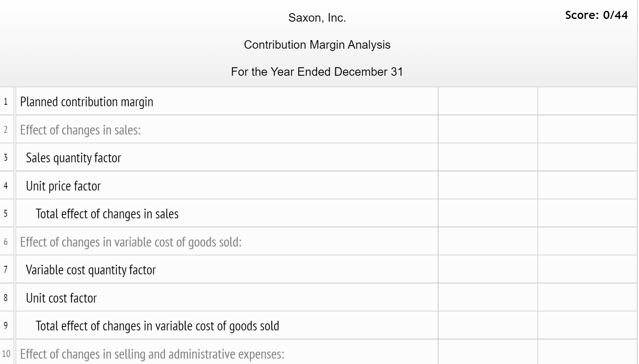Image resolution: width=639 pixels, height=364 pixels.
Task: Select the Unit price factor text
Action: (x=63, y=186)
